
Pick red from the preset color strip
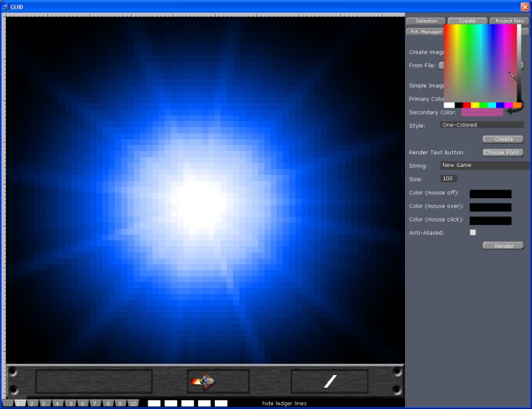tap(467, 105)
